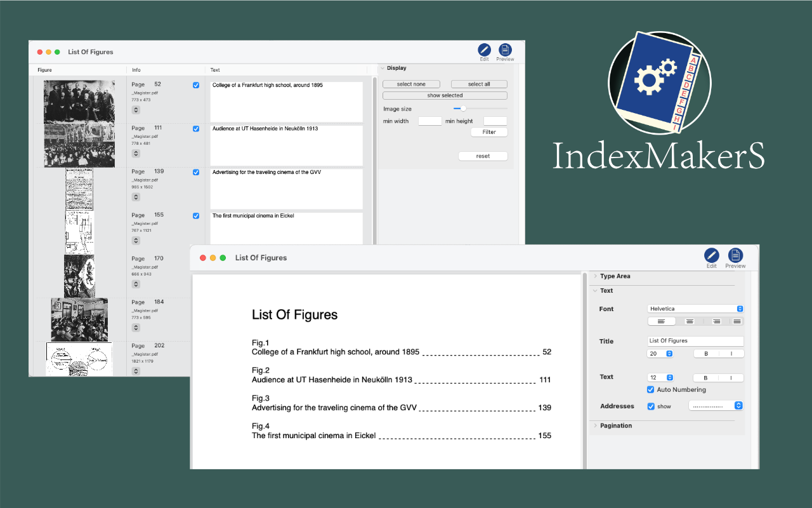Click the page 111 audience photo thumbnail
Image resolution: width=812 pixels, height=508 pixels.
click(x=79, y=145)
